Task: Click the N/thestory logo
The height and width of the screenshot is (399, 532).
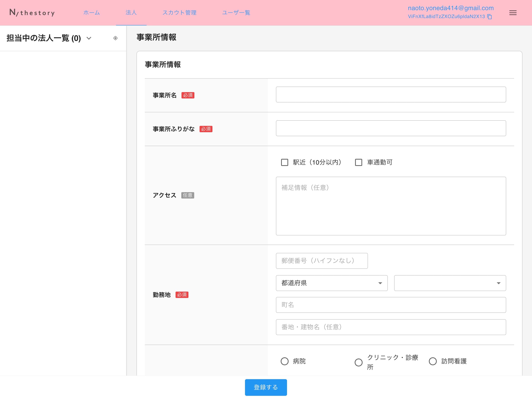Action: (32, 13)
